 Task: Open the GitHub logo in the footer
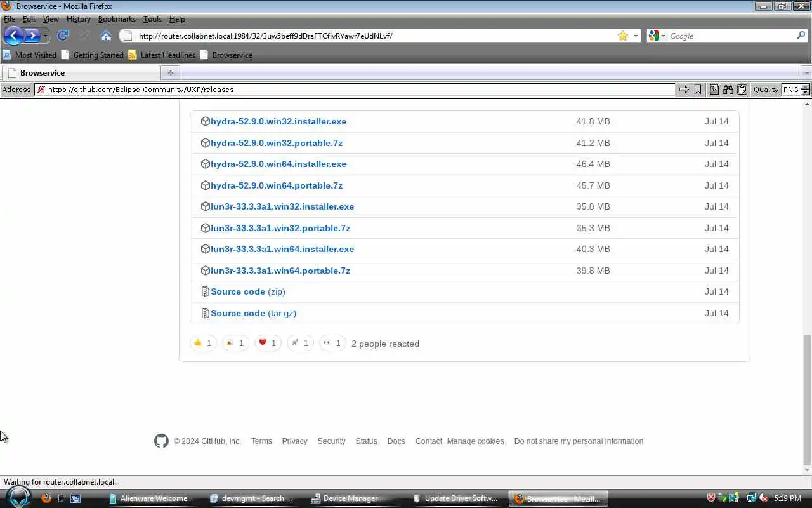(161, 441)
